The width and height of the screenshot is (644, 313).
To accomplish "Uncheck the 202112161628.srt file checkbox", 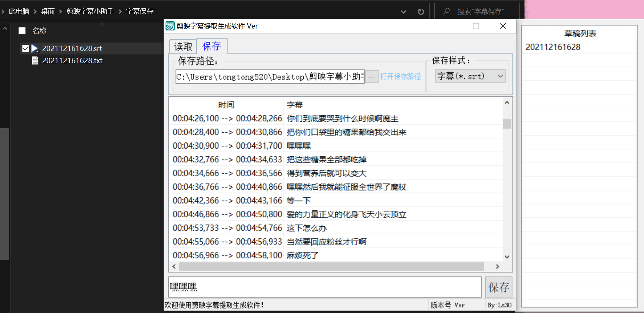I will pos(26,48).
